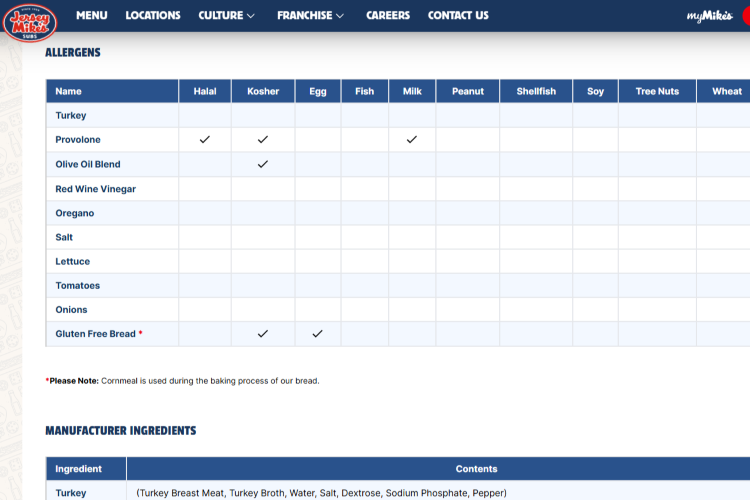
Task: Click Provolone's Kosher checkmark
Action: [263, 140]
